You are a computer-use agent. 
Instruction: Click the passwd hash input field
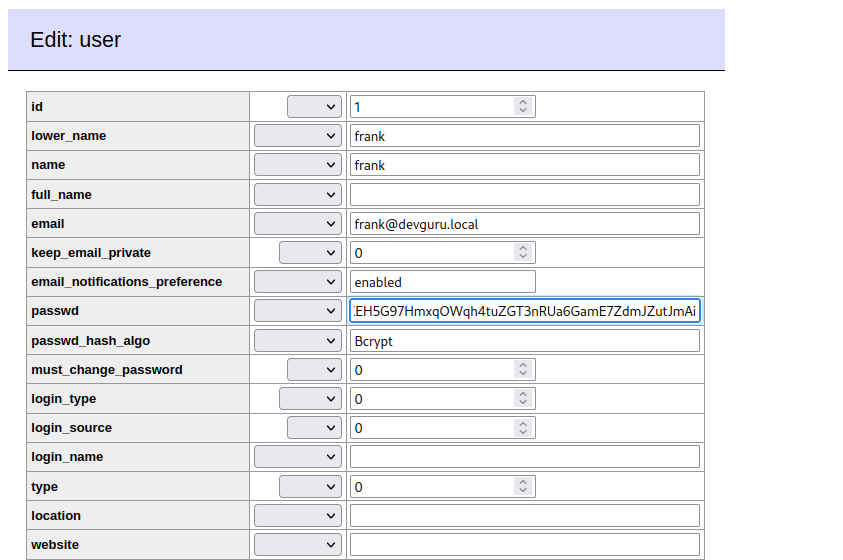pos(524,311)
